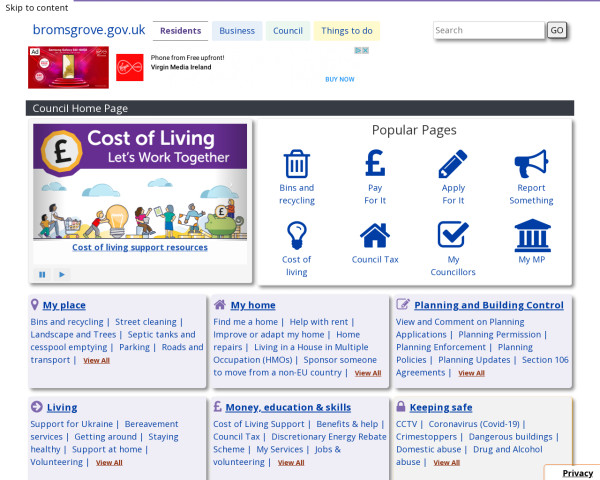Screen dimensions: 600x480
Task: Open the Privacy button
Action: point(577,473)
